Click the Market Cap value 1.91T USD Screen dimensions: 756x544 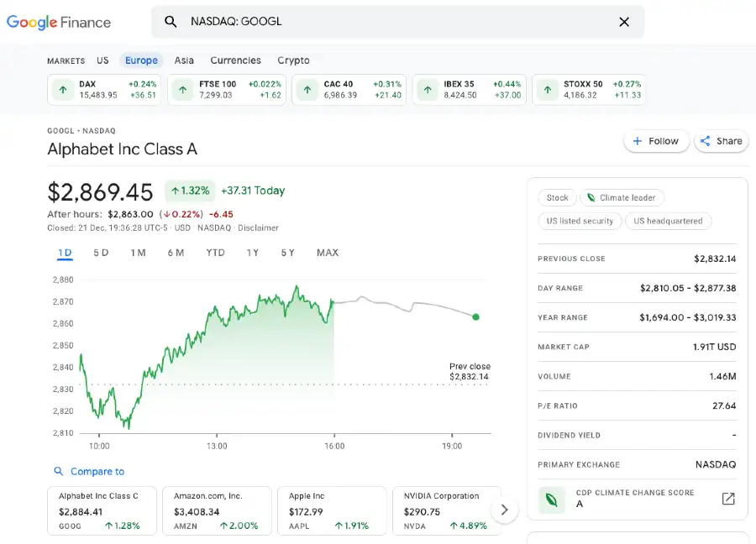(x=715, y=347)
